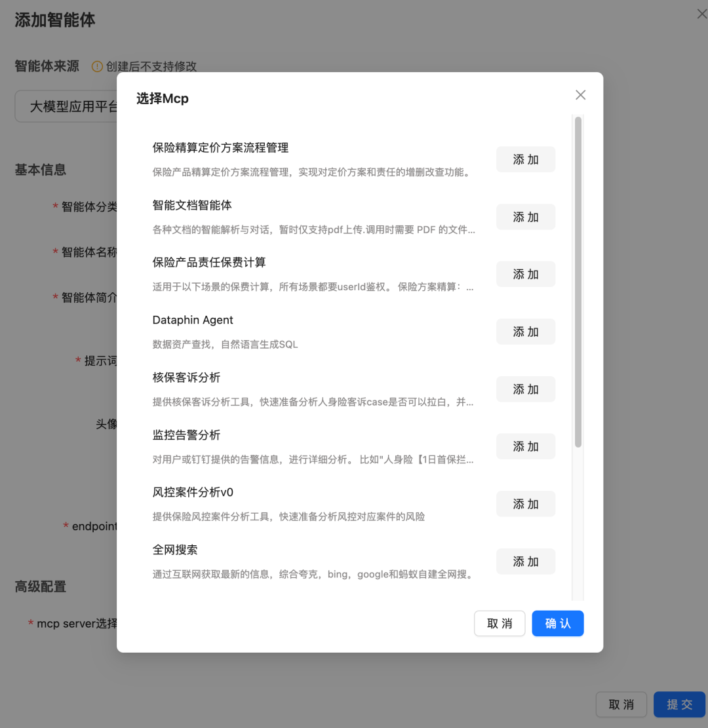Add the 全网搜索 MCP server
This screenshot has width=708, height=728.
[525, 561]
